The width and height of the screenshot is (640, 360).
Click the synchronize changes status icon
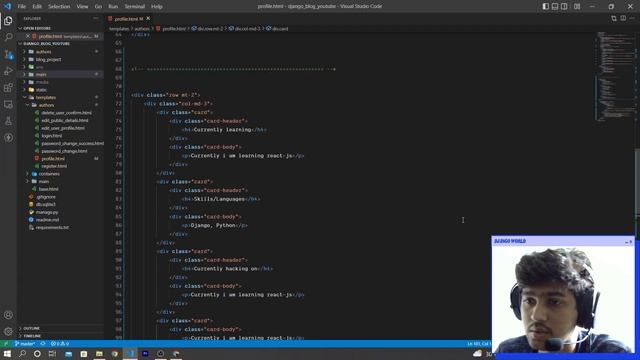tap(43, 344)
